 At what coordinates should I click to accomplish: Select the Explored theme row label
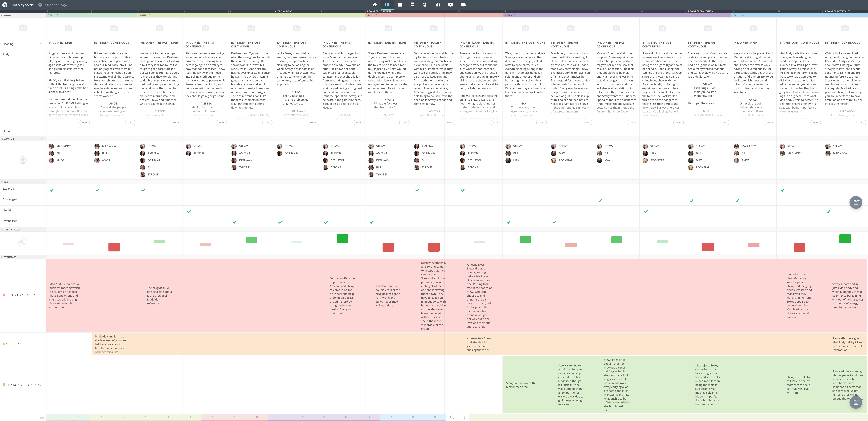pyautogui.click(x=8, y=189)
